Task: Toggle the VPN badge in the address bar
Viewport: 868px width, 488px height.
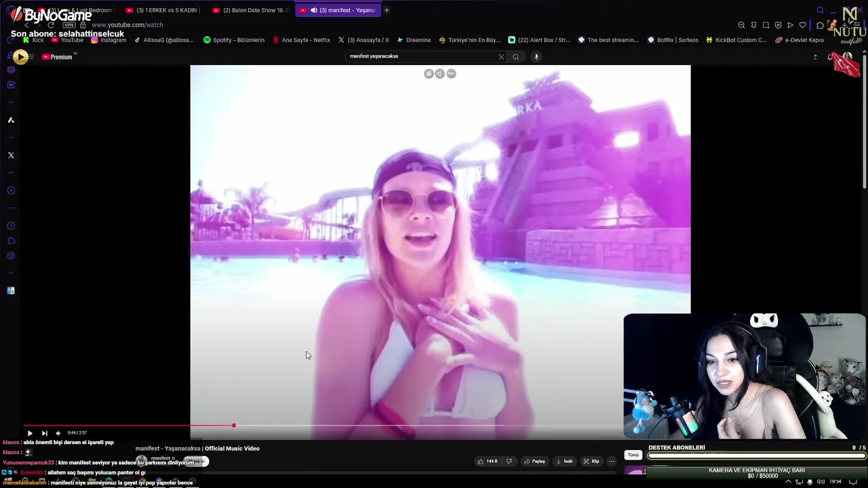Action: (x=68, y=25)
